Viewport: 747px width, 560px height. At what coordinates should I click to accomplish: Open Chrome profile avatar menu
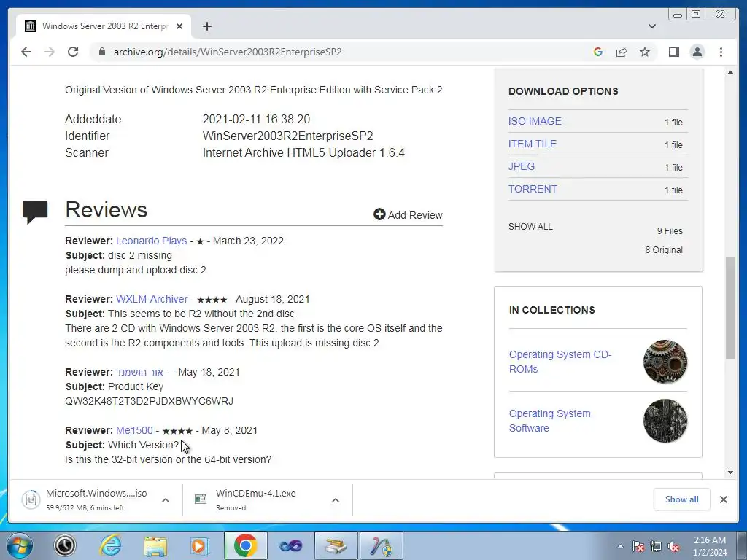coord(697,52)
